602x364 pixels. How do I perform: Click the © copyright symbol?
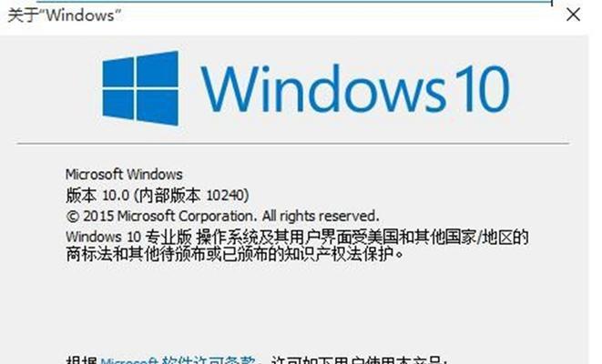(x=73, y=217)
